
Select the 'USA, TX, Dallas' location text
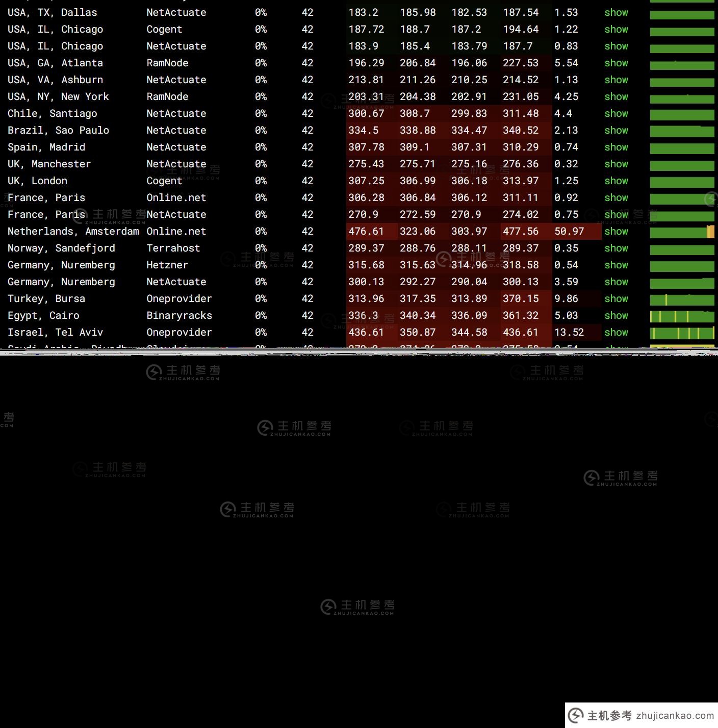(52, 12)
